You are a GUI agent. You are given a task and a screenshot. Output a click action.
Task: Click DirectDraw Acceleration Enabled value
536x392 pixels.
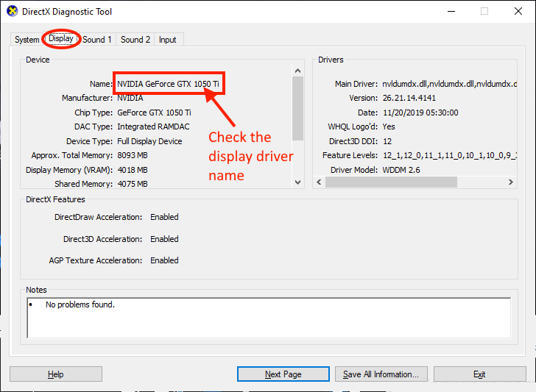click(x=164, y=217)
